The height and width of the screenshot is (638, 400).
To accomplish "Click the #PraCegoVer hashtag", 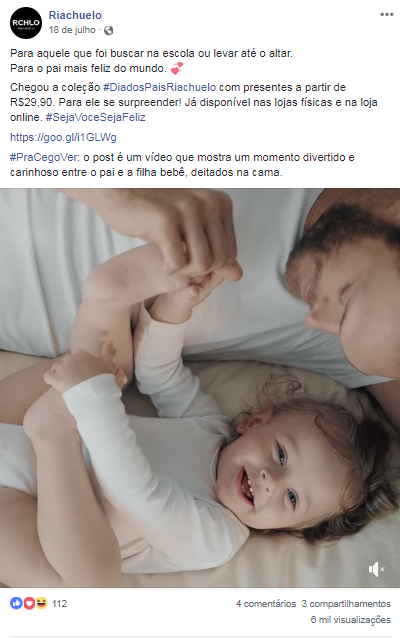I will 45,157.
